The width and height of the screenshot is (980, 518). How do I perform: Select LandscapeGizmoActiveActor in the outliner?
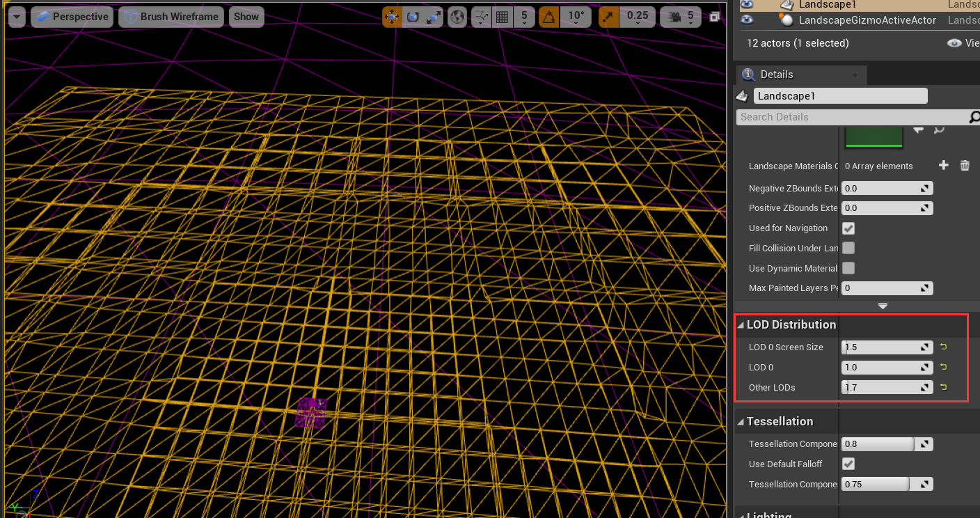[867, 20]
